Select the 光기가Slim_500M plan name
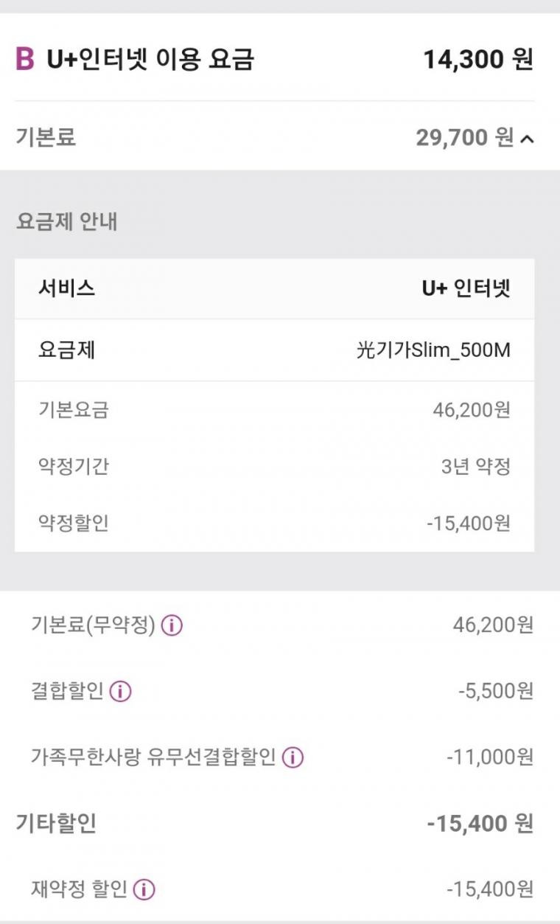 [433, 350]
